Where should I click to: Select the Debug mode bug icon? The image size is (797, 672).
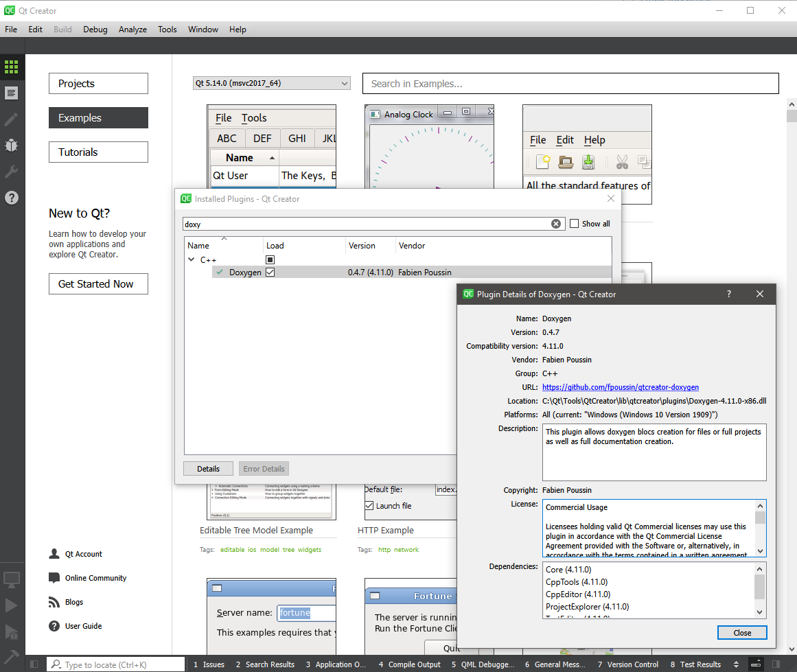point(12,146)
